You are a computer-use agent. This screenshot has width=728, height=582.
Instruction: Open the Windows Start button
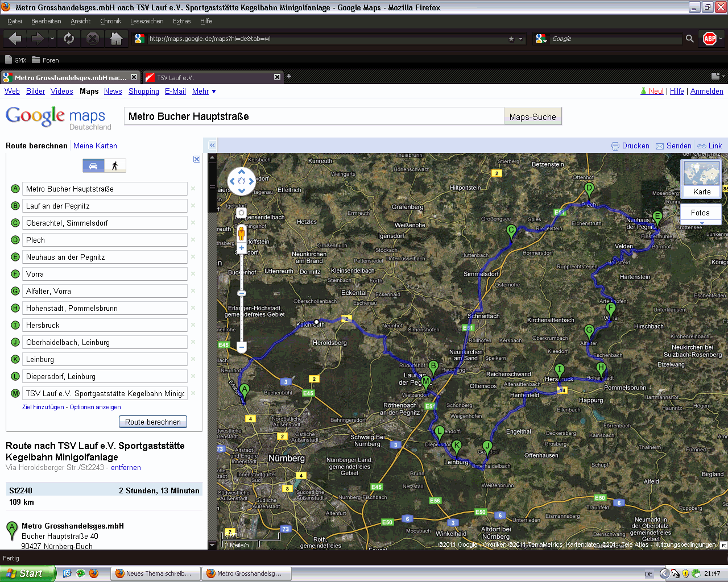pyautogui.click(x=28, y=573)
